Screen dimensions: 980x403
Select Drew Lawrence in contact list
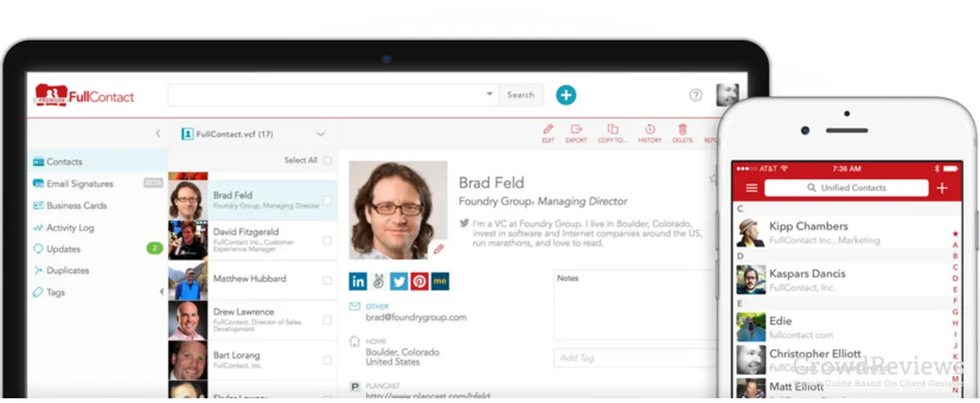252,320
